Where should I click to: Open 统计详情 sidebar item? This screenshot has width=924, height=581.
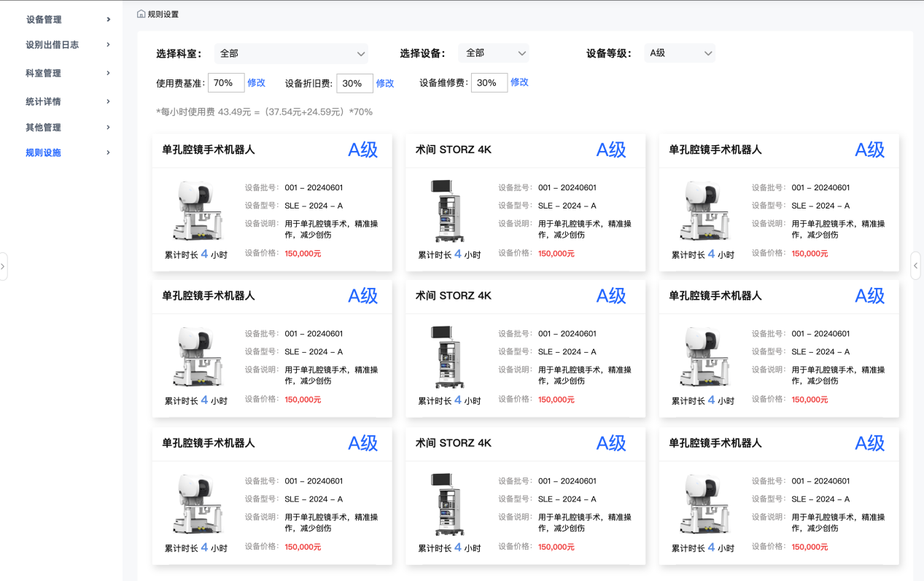point(44,101)
